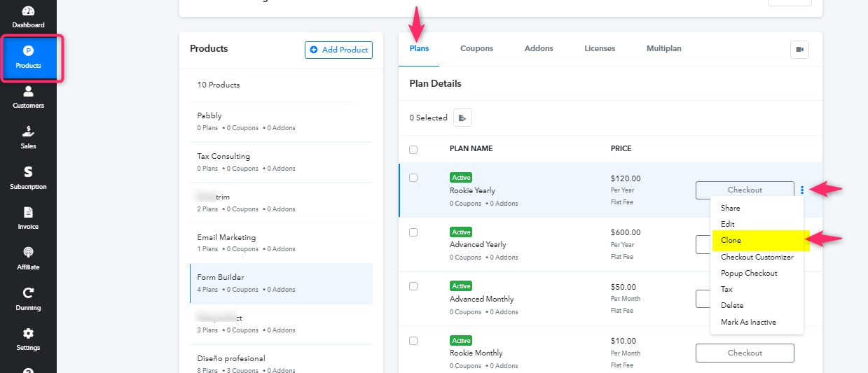Screen dimensions: 868x373
Task: Click Checkout button for Rookie Monthly
Action: click(745, 353)
